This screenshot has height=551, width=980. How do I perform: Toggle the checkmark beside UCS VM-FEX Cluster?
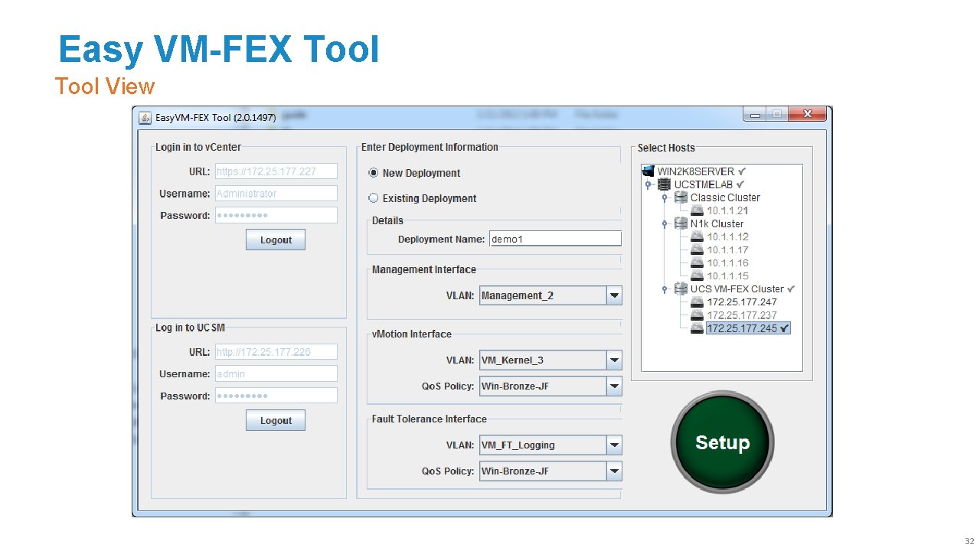coord(791,289)
